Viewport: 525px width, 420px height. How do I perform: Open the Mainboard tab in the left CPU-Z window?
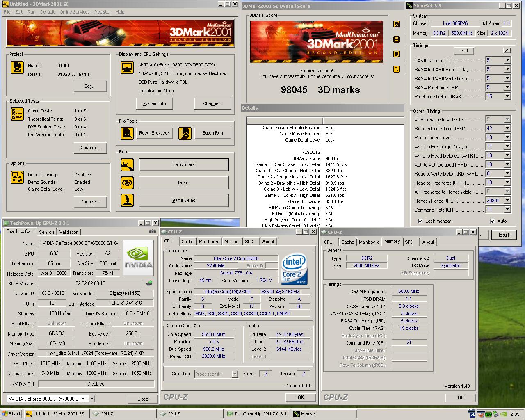[209, 242]
